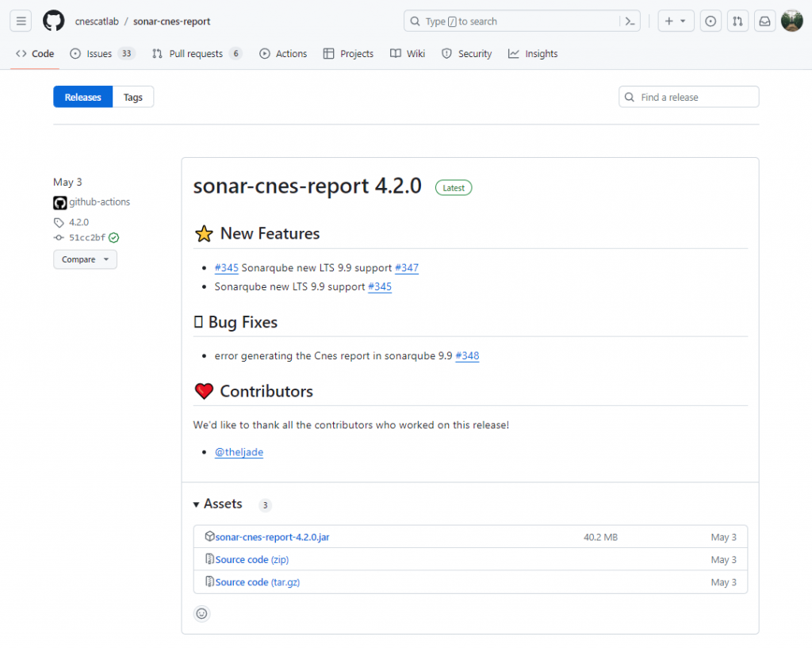Collapse the Assets section
This screenshot has height=648, width=812.
pos(217,504)
